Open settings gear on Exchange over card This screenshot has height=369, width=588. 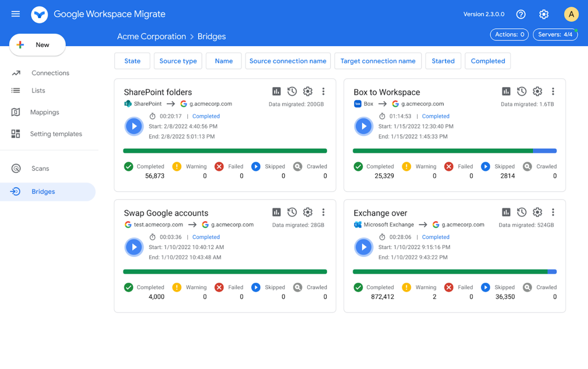(537, 212)
